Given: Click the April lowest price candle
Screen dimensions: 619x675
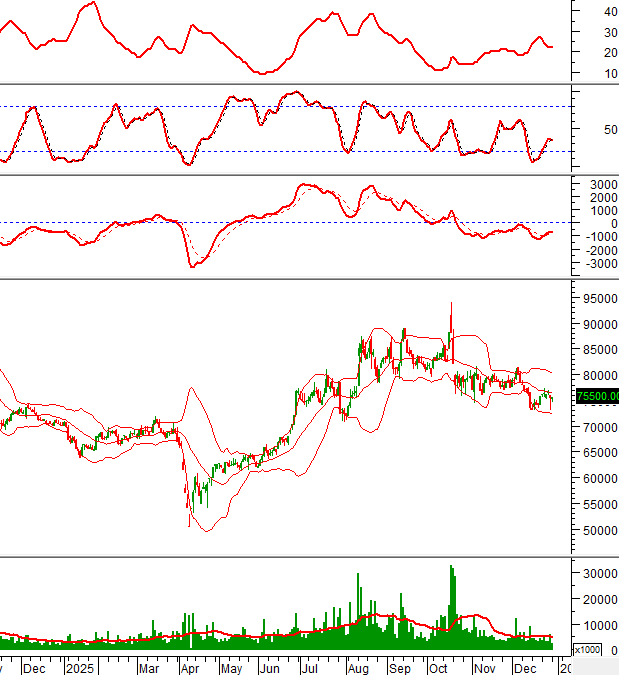Looking at the screenshot, I should click(189, 517).
